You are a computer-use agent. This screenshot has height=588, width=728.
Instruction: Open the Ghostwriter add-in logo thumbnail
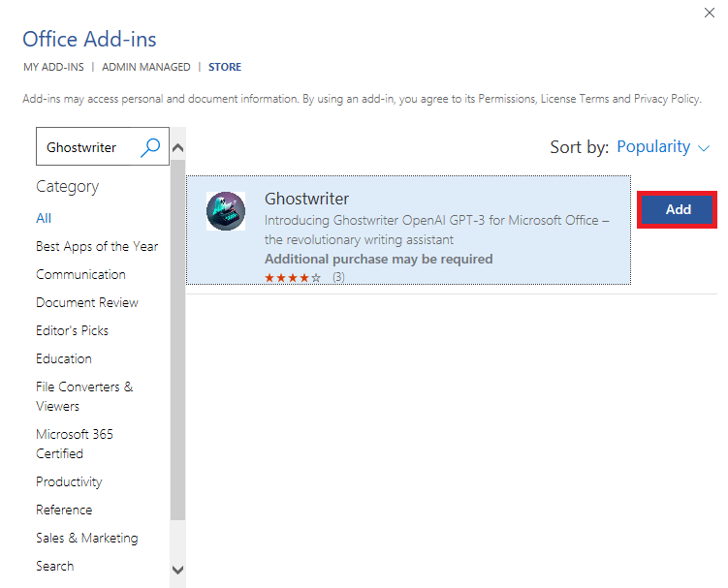[x=226, y=211]
